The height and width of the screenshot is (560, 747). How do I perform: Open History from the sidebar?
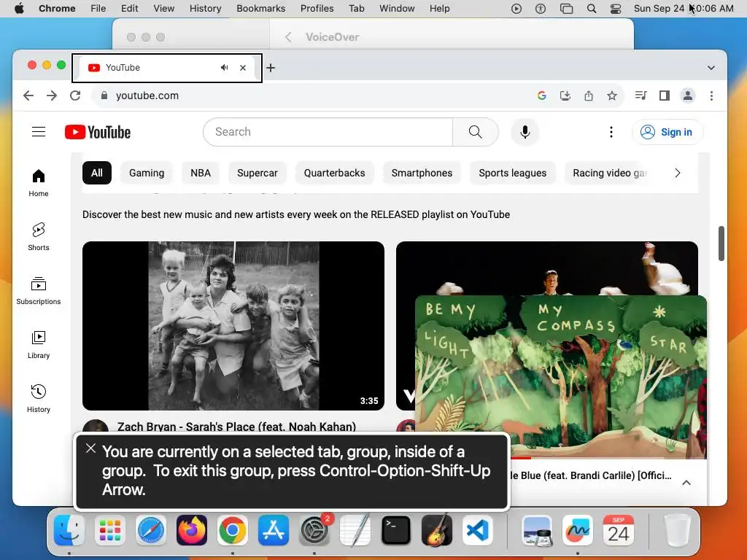click(39, 399)
